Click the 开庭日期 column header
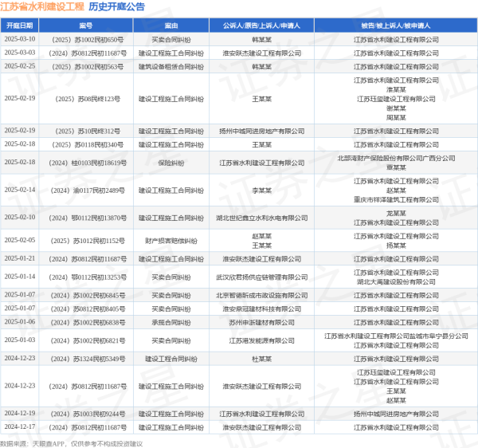 (x=19, y=26)
